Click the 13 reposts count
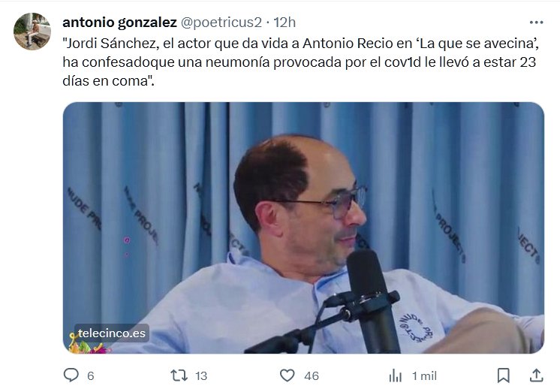Screen dimensions: 560x392 201,376
